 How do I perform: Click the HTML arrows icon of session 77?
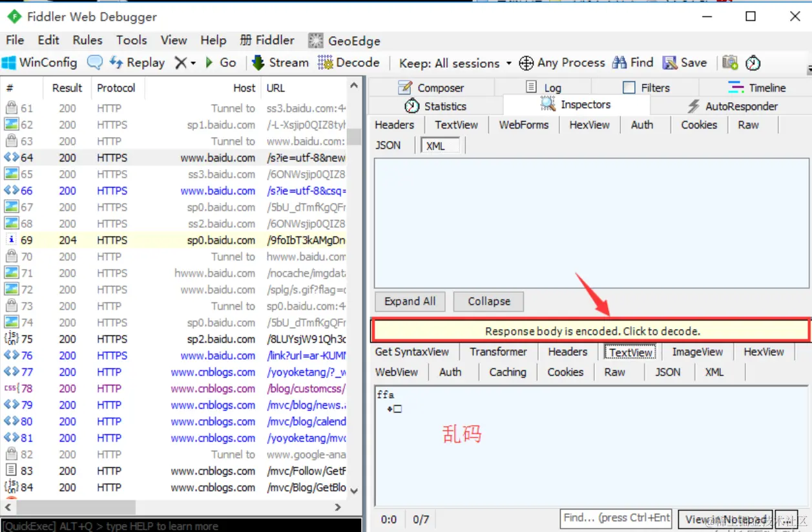click(11, 372)
